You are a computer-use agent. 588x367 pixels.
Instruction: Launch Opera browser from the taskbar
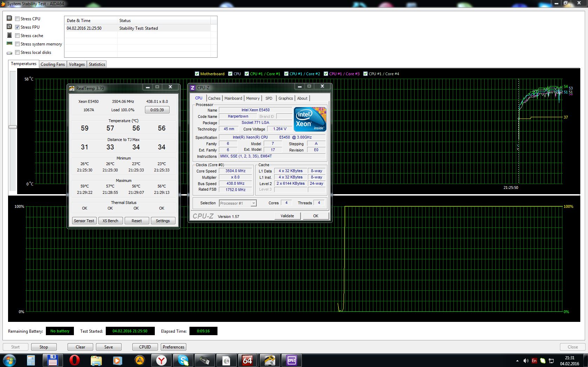click(74, 360)
